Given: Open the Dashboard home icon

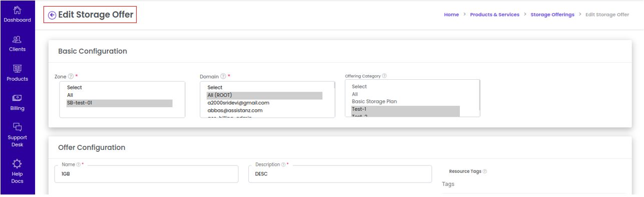Looking at the screenshot, I should [17, 10].
